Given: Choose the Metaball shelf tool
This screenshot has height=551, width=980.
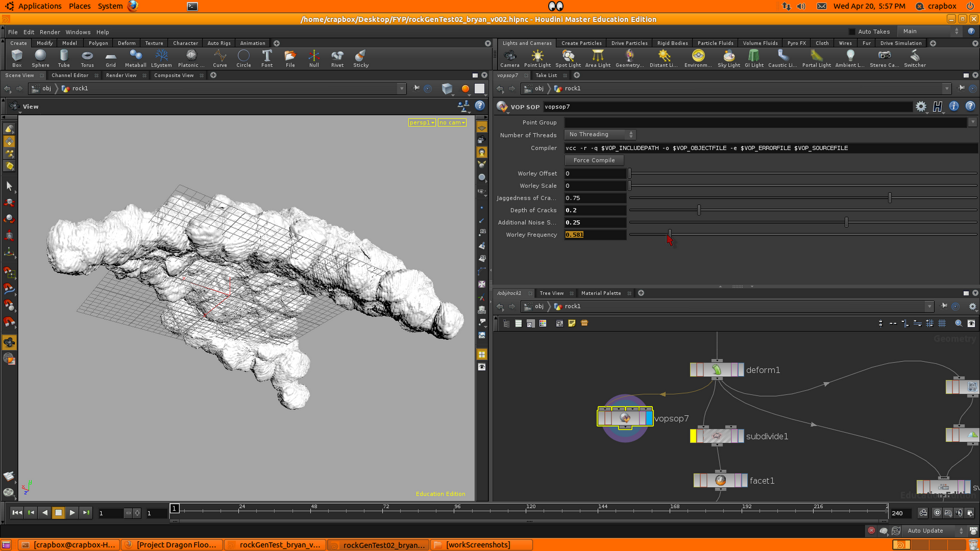Looking at the screenshot, I should pos(135,58).
